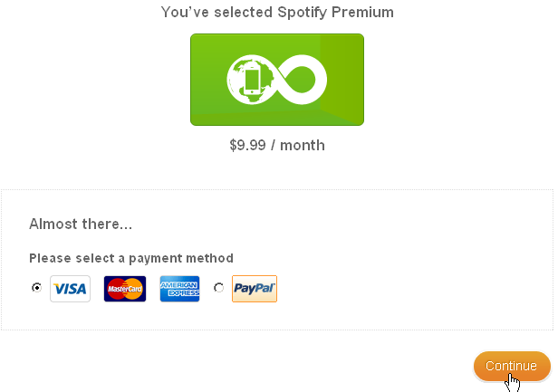The width and height of the screenshot is (558, 392).
Task: Click the Visa card logo
Action: [x=70, y=289]
